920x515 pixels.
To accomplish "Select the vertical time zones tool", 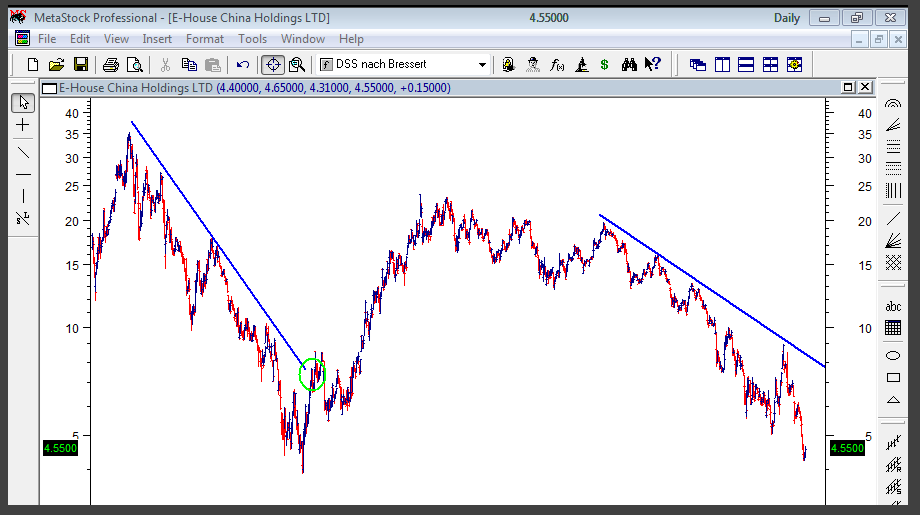I will tap(893, 191).
